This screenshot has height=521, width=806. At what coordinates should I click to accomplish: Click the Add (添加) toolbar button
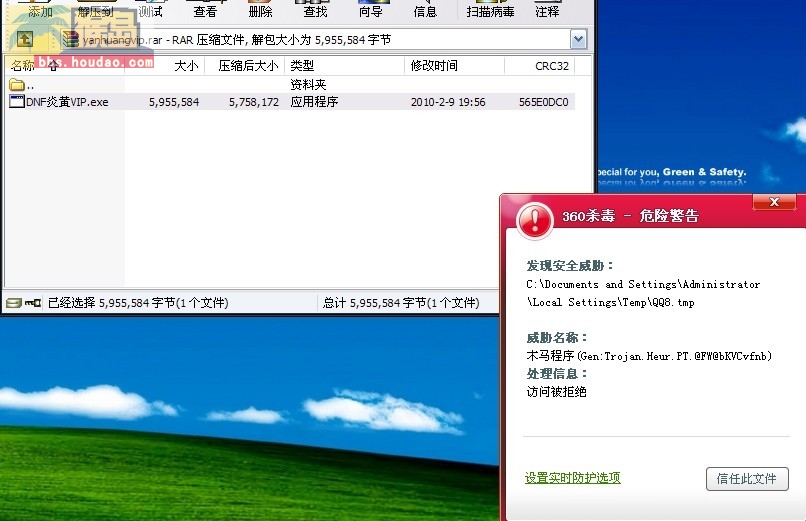[x=41, y=10]
